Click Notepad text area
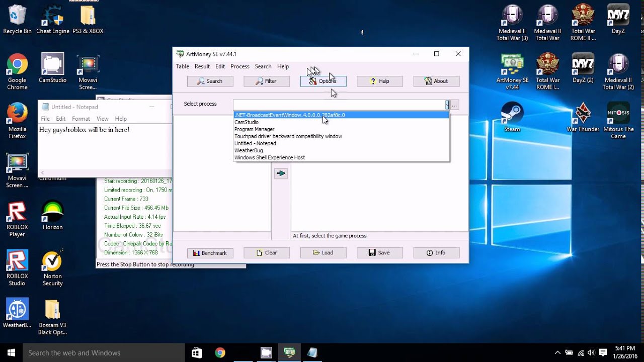Screen dimensions: 644x362 click(105, 146)
